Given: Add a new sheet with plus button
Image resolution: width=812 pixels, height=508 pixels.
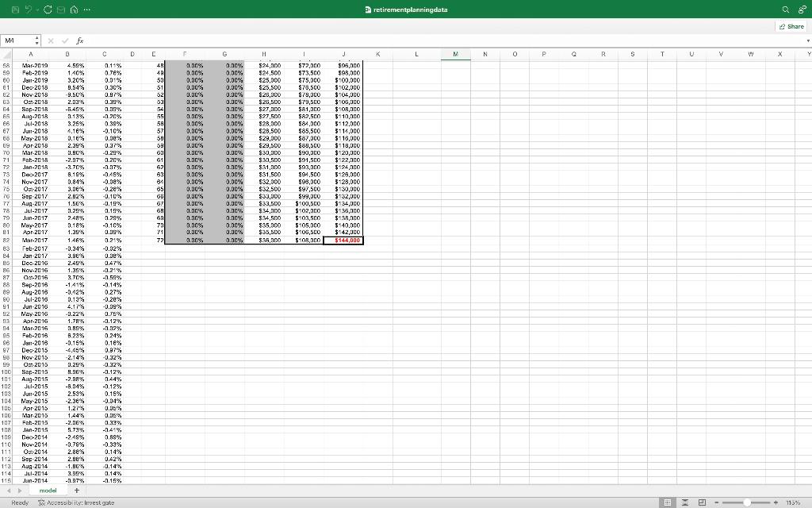Looking at the screenshot, I should pos(77,491).
